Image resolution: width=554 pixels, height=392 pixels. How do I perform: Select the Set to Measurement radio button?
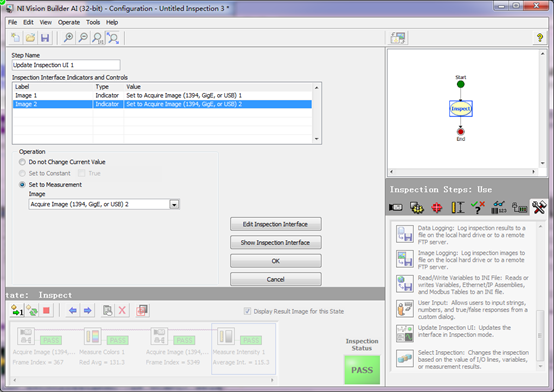point(22,185)
